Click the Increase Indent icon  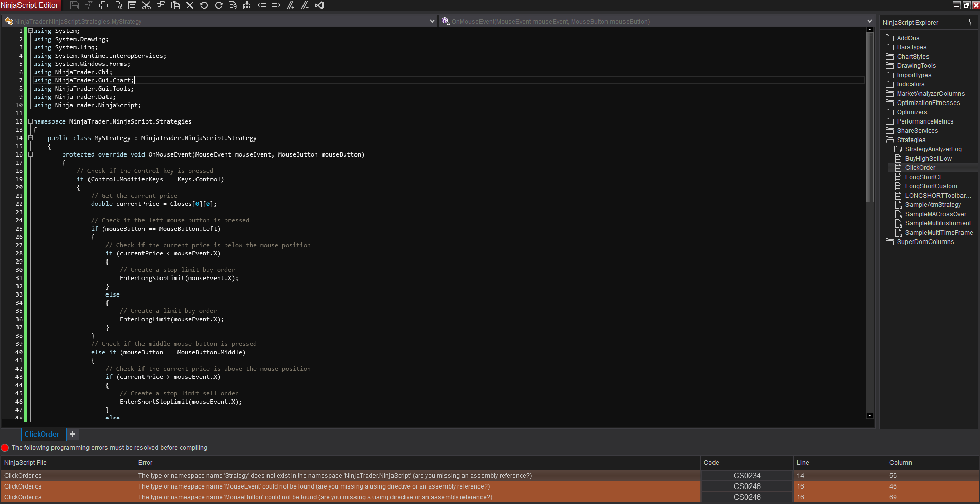(276, 5)
